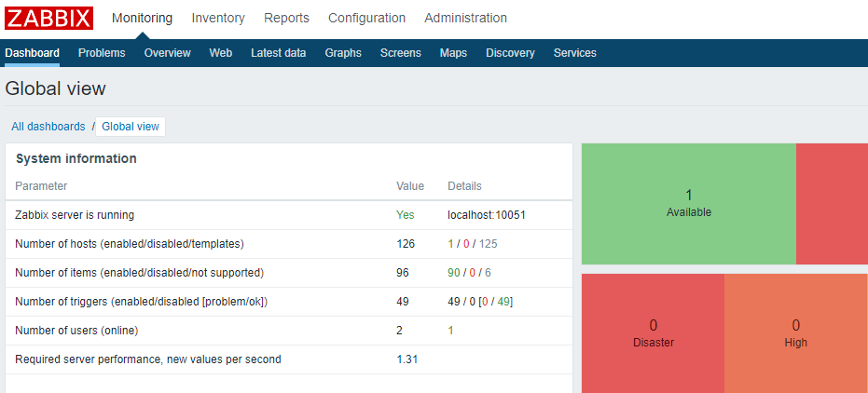The height and width of the screenshot is (393, 868).
Task: Click the hosts value '126'
Action: (406, 244)
